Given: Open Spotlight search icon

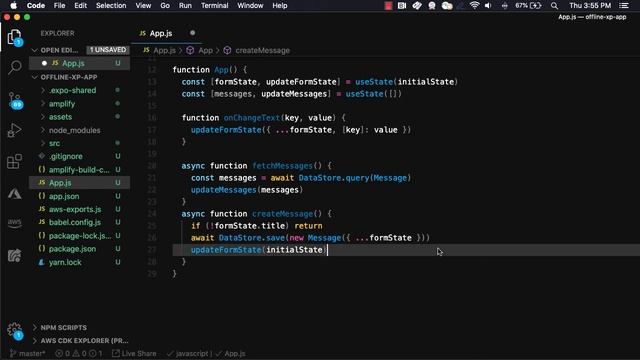Looking at the screenshot, I should [554, 6].
